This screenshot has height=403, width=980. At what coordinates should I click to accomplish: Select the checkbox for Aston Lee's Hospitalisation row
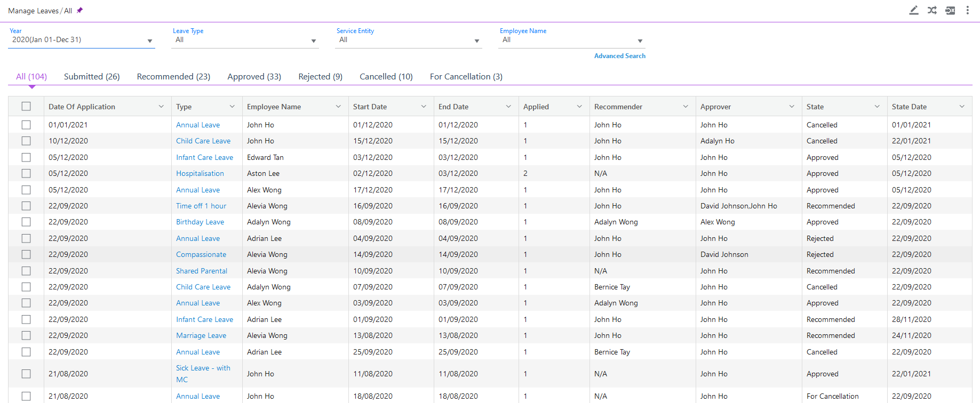(26, 173)
